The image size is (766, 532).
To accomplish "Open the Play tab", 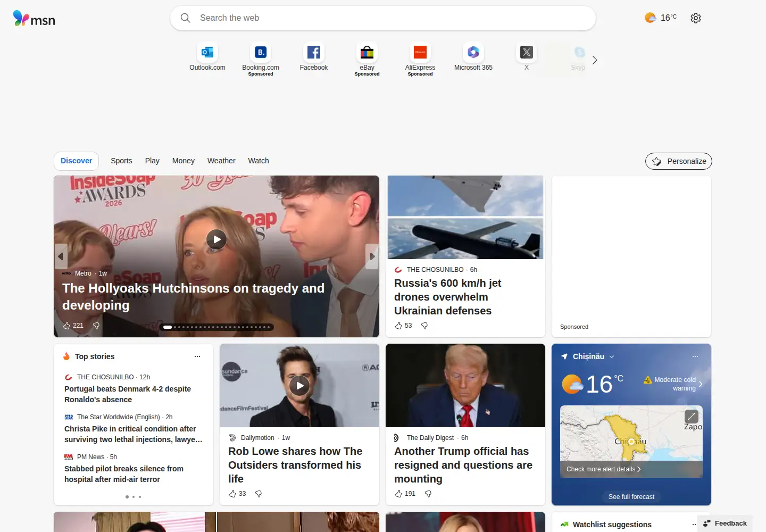I will [x=152, y=161].
